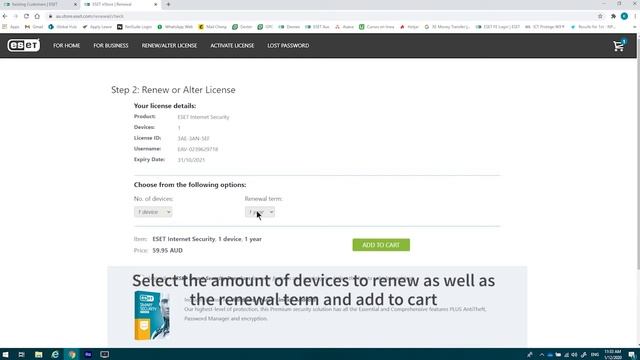This screenshot has width=640, height=360.
Task: Click the Expiry Date value
Action: pyautogui.click(x=191, y=160)
